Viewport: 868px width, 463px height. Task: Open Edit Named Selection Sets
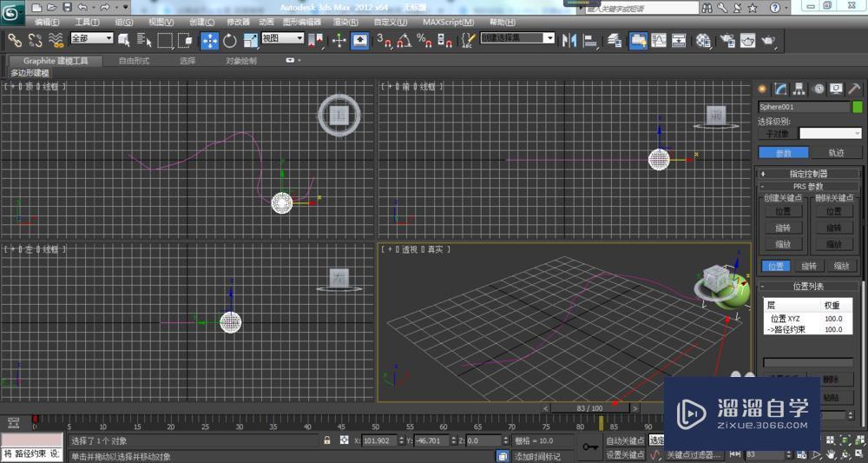[469, 41]
